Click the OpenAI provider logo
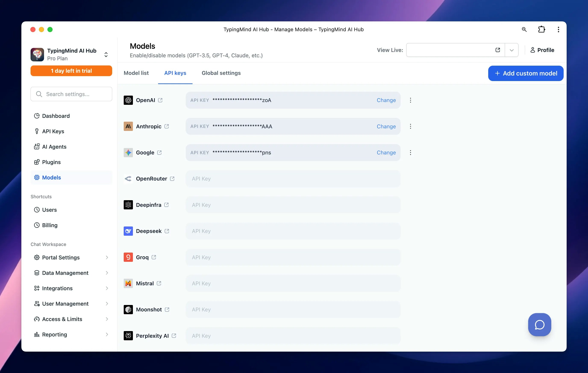588x373 pixels. click(x=128, y=100)
